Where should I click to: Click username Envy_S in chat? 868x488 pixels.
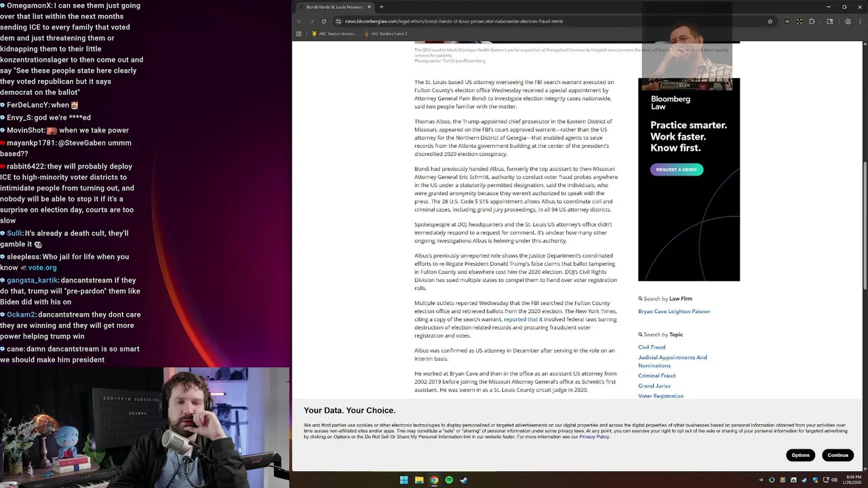pos(19,117)
